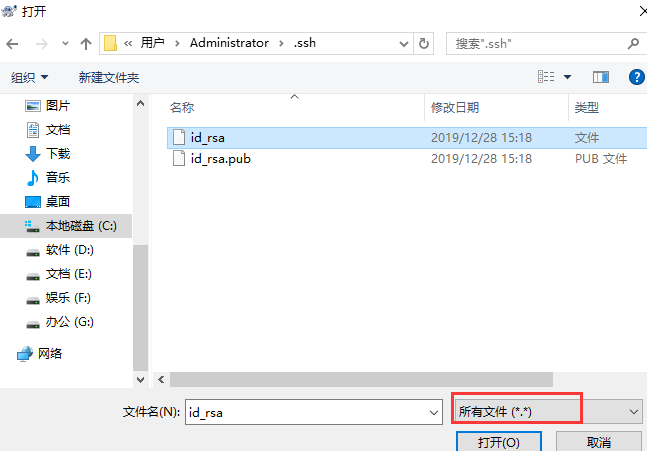
Task: Open the view options dropdown arrow
Action: 567,77
